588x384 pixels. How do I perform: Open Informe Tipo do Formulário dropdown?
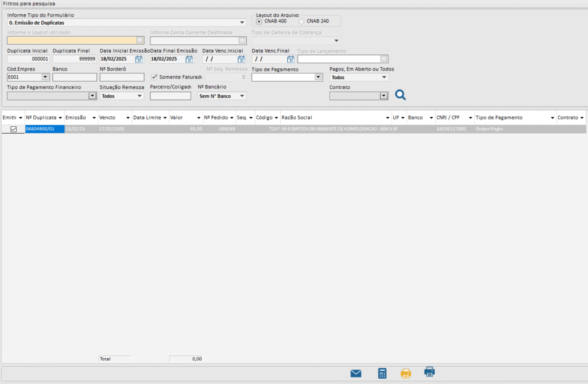[242, 22]
